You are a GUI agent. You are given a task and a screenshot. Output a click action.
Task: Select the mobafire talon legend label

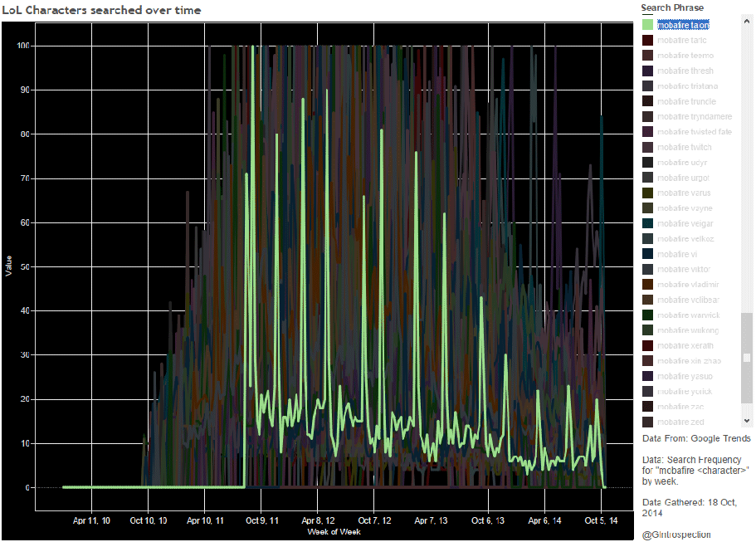click(683, 25)
